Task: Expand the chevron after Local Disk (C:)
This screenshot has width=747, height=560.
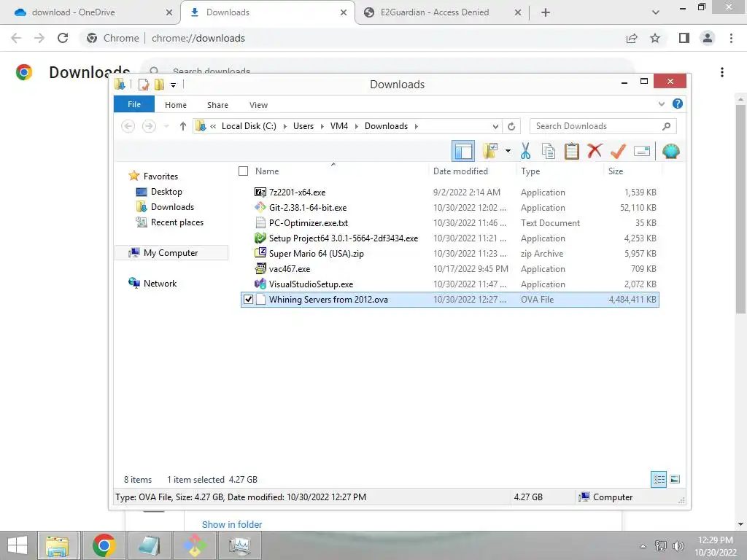Action: click(x=285, y=126)
